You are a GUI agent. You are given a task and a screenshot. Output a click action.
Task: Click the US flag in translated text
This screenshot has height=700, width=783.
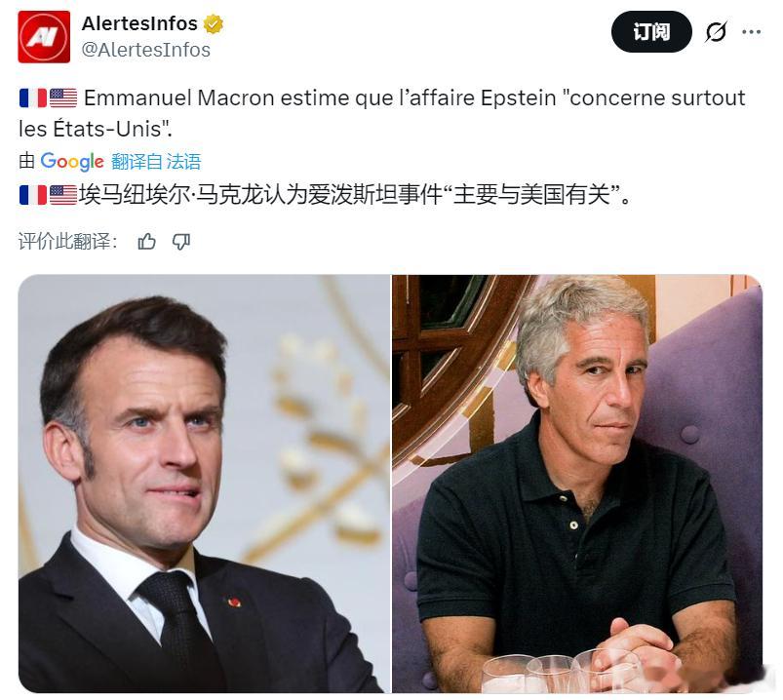[x=63, y=195]
